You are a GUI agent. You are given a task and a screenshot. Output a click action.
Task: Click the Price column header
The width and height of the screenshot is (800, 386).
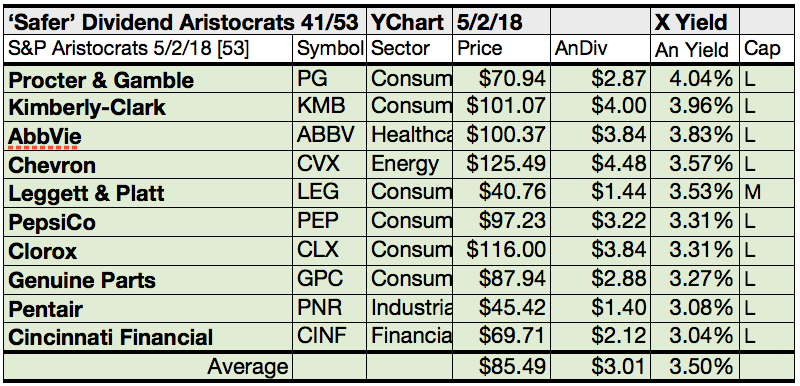[x=501, y=49]
